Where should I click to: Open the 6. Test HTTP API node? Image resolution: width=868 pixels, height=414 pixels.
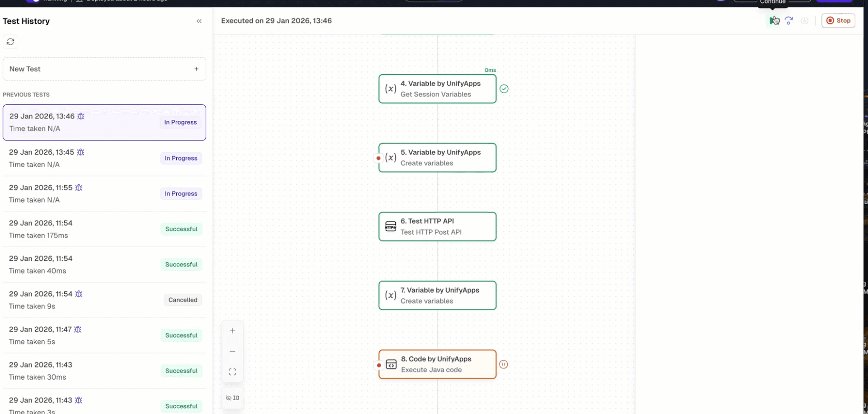coord(437,227)
